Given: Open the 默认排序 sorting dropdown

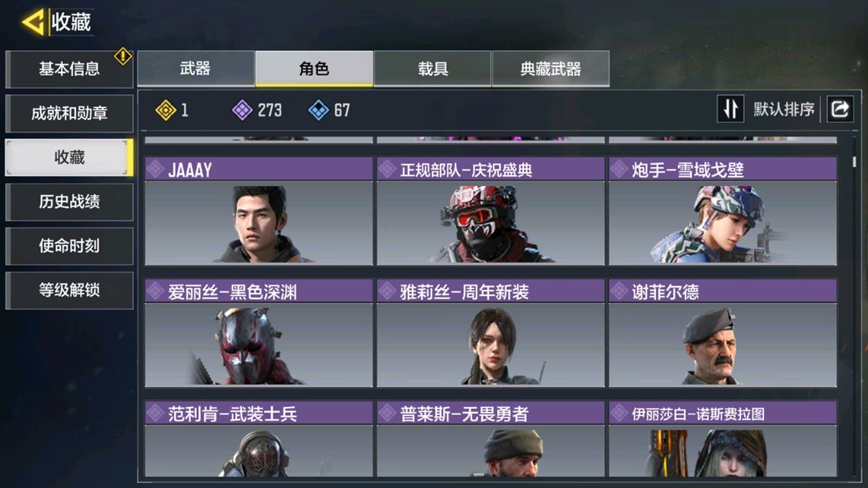Looking at the screenshot, I should [x=784, y=109].
